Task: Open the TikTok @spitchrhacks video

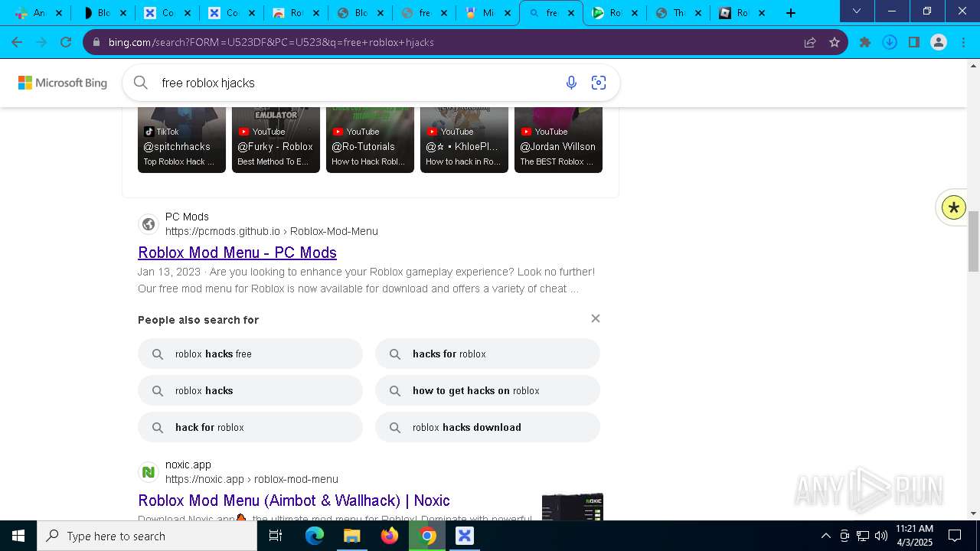Action: pos(181,140)
